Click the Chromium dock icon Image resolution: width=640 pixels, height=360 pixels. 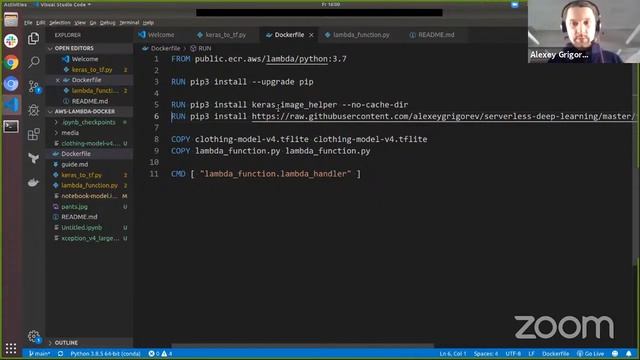pos(11,84)
